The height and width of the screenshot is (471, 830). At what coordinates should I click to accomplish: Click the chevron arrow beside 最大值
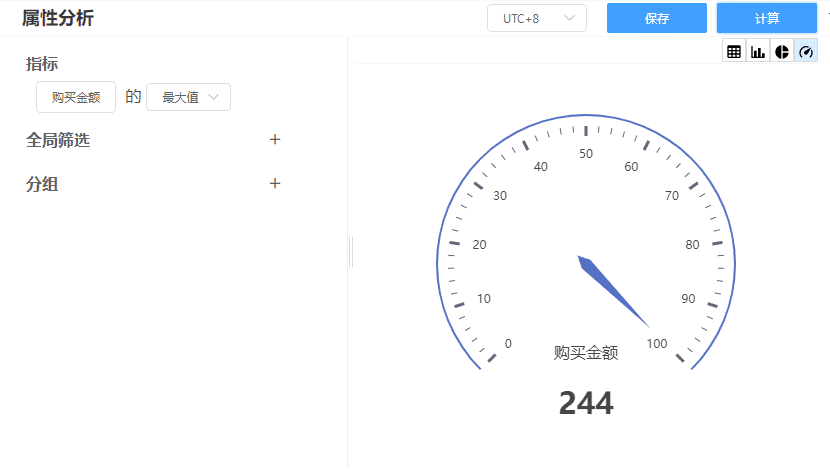[x=214, y=97]
